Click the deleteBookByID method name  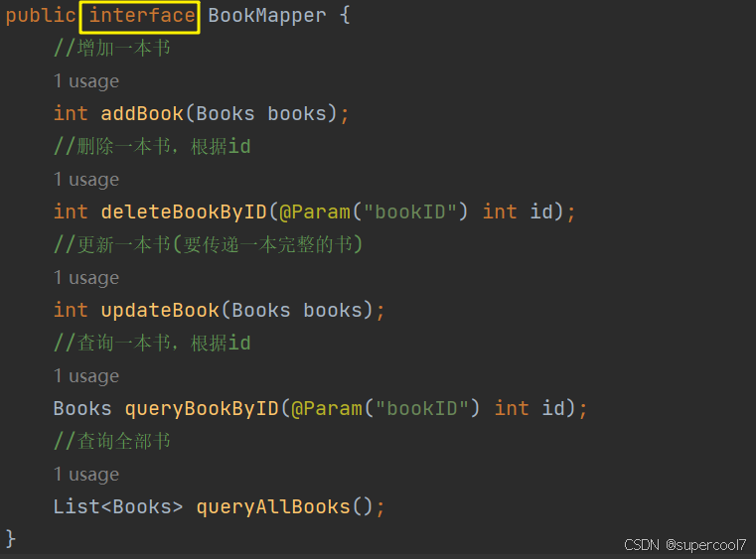tap(184, 212)
